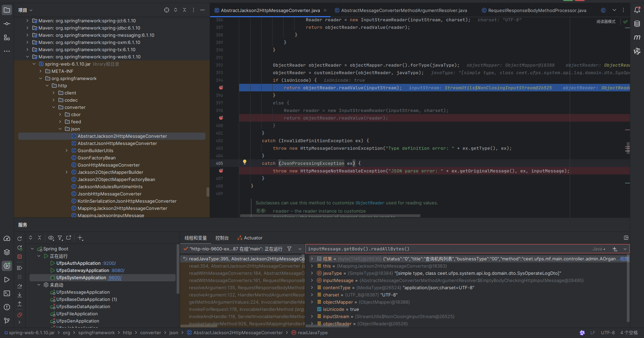Collapse the json folder
This screenshot has height=338, width=644.
(x=60, y=129)
